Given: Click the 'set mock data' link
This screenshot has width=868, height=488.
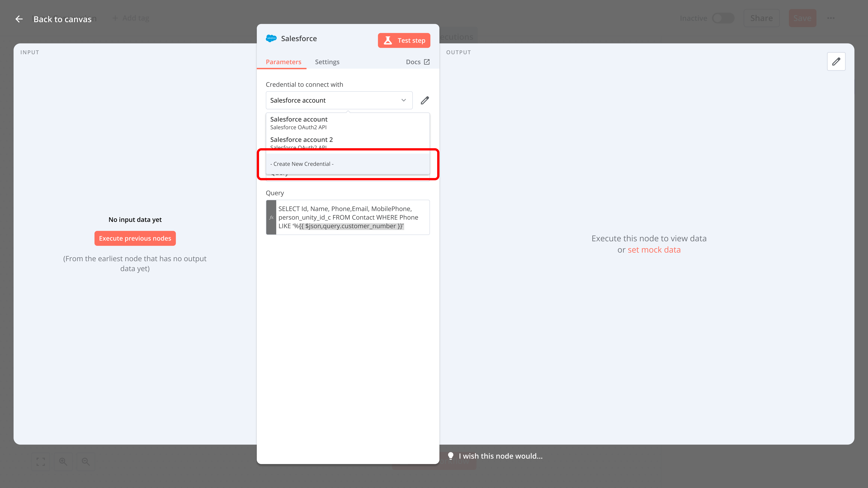Looking at the screenshot, I should tap(654, 250).
